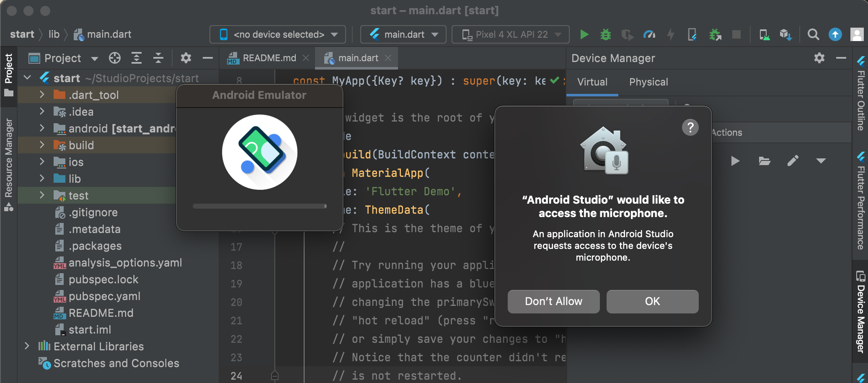868x383 pixels.
Task: Start debugging with the bug icon
Action: pos(606,34)
